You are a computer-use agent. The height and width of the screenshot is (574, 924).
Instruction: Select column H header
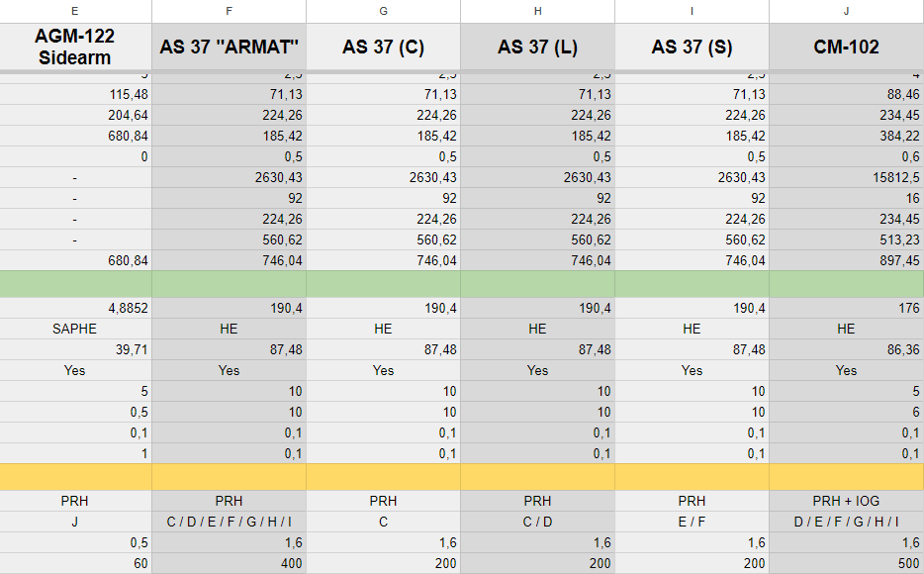pos(537,11)
